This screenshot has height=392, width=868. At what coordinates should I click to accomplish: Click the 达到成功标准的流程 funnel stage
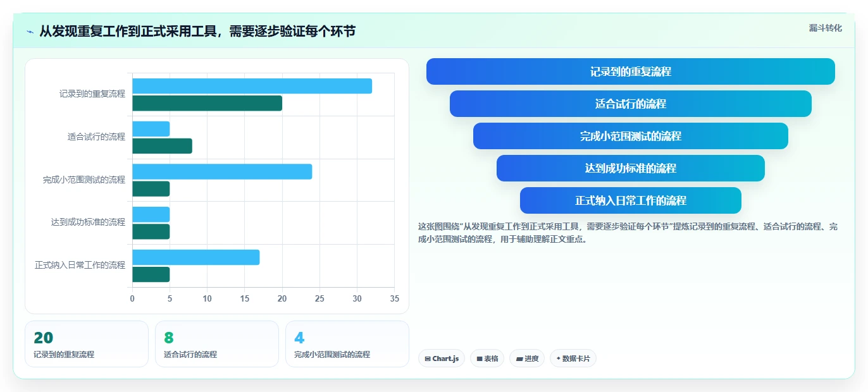pyautogui.click(x=631, y=168)
